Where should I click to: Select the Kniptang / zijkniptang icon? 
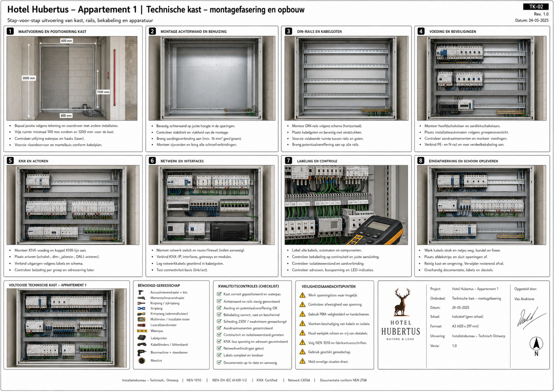pyautogui.click(x=141, y=303)
